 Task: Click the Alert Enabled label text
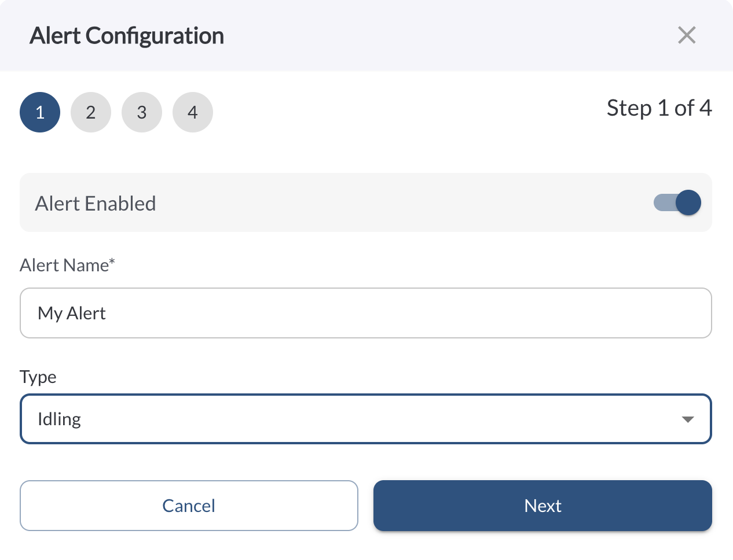96,204
